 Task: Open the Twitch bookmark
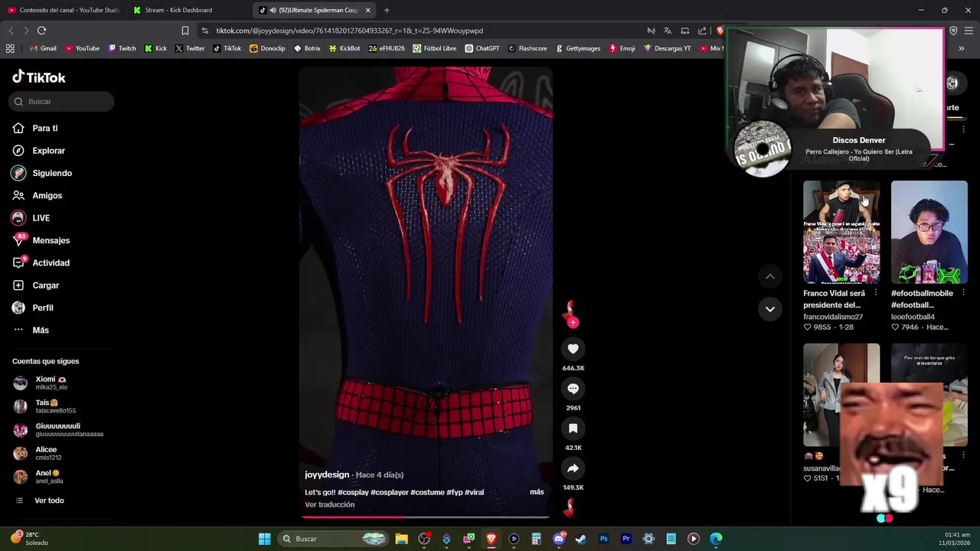tap(122, 48)
